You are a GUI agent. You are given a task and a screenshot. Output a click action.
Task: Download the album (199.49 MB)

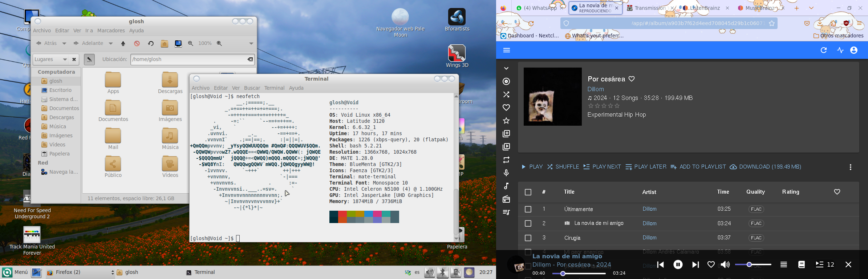766,167
